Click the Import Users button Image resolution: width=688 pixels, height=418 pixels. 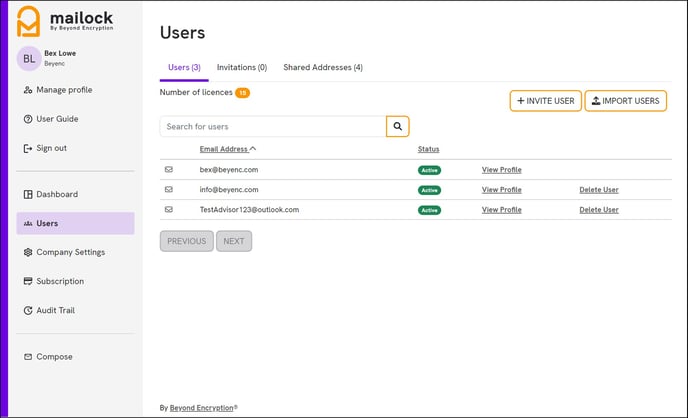tap(625, 101)
